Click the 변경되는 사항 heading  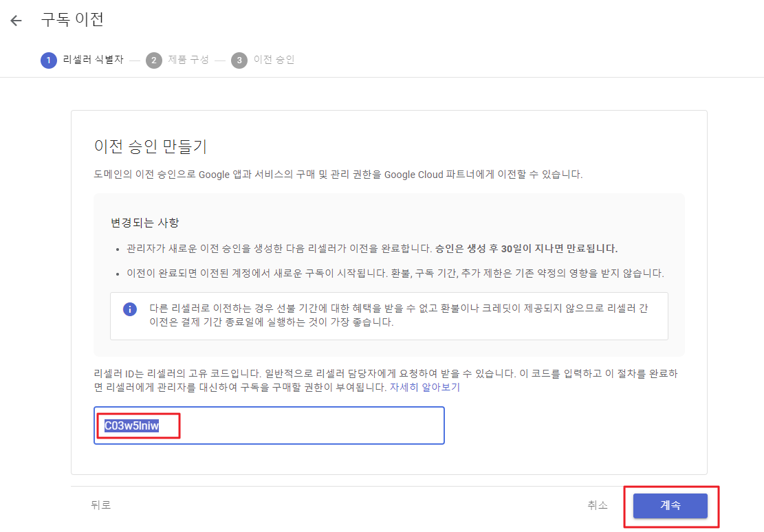tap(145, 223)
